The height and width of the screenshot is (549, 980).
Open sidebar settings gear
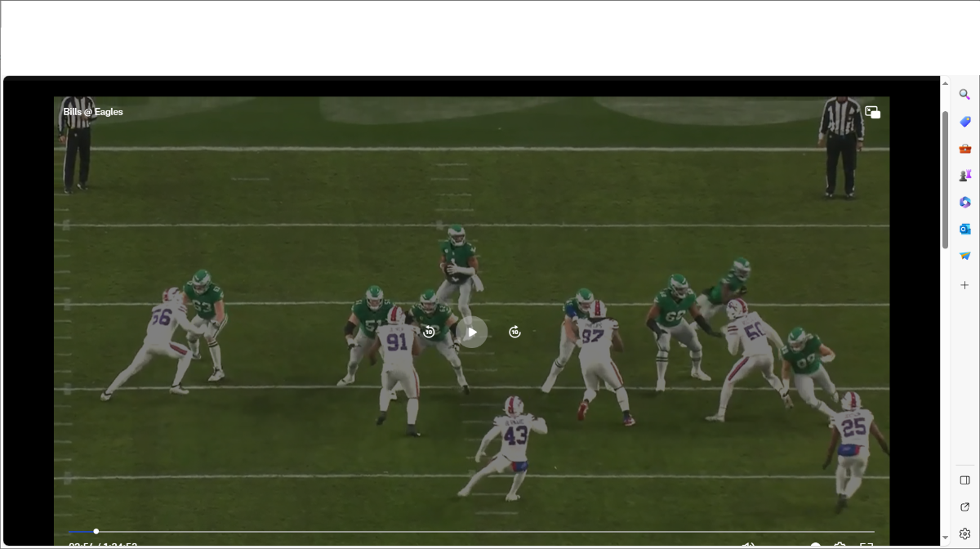click(x=964, y=533)
